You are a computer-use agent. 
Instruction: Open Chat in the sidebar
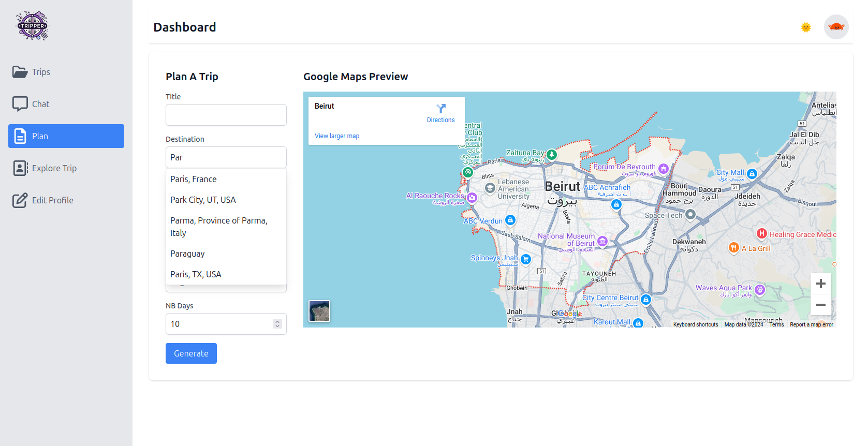pos(66,104)
